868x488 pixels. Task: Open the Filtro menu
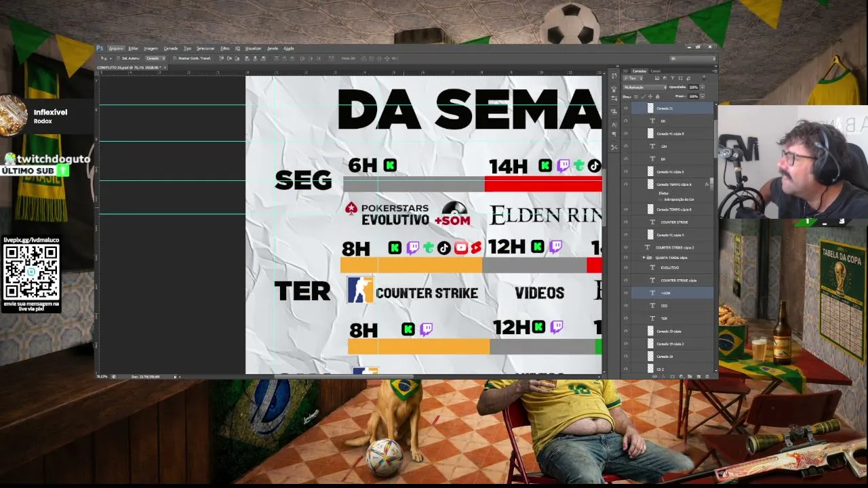pos(224,48)
